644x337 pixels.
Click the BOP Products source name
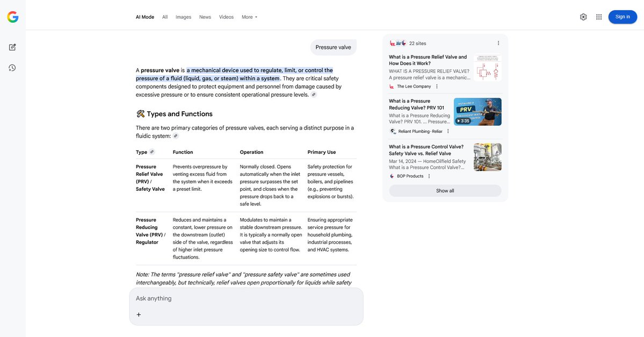[410, 176]
